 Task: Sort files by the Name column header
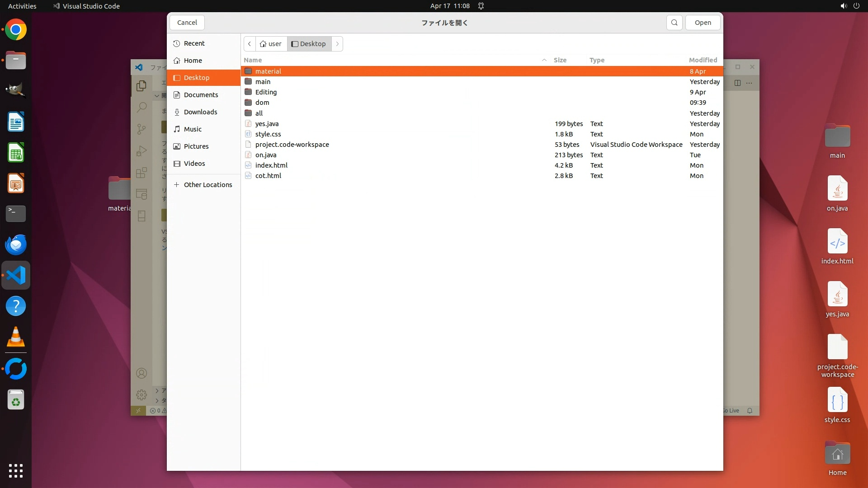(x=253, y=60)
